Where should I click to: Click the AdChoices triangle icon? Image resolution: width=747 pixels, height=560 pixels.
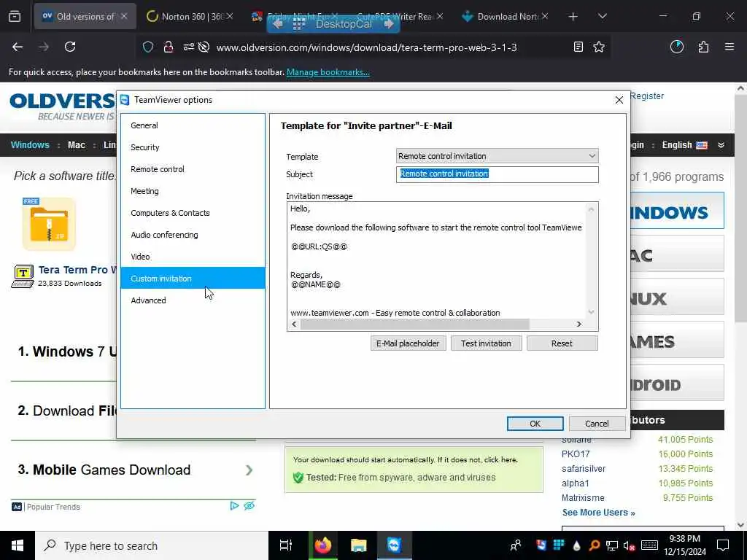(234, 506)
